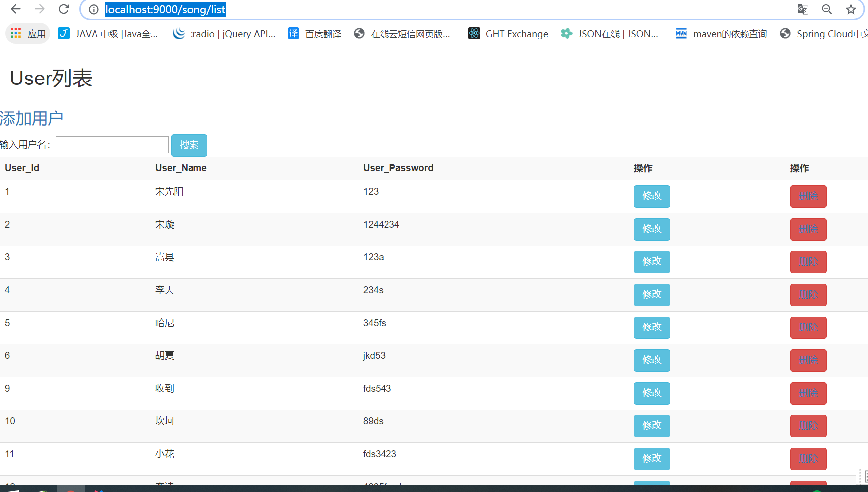
Task: Click 修改 for user 宋先阳
Action: tap(652, 196)
